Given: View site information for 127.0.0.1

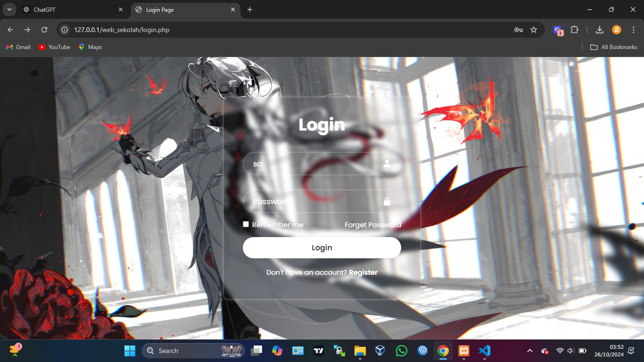Looking at the screenshot, I should [x=66, y=30].
